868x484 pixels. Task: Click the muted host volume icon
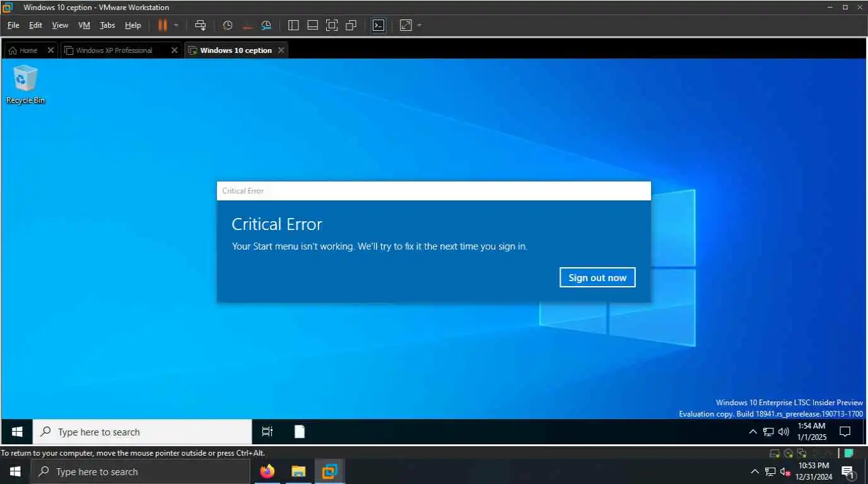coord(785,471)
